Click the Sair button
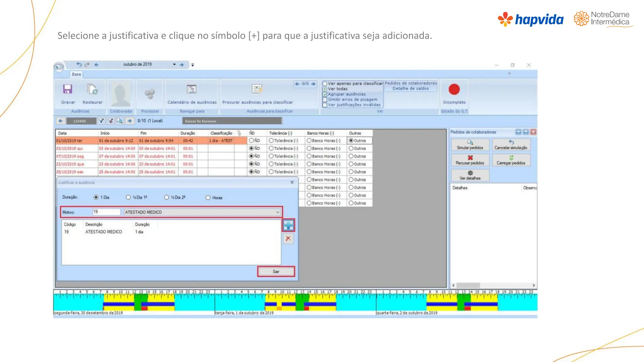644x362 pixels. [276, 271]
